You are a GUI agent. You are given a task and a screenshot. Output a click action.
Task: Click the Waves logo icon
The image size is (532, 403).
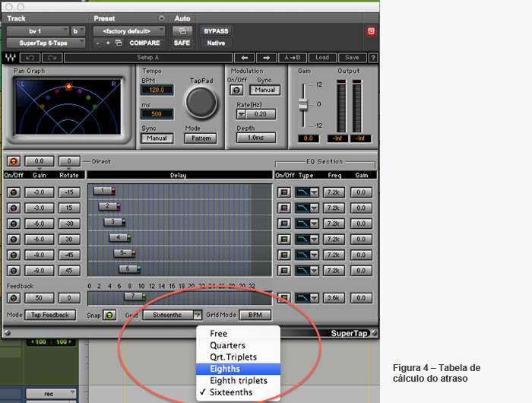tap(11, 58)
